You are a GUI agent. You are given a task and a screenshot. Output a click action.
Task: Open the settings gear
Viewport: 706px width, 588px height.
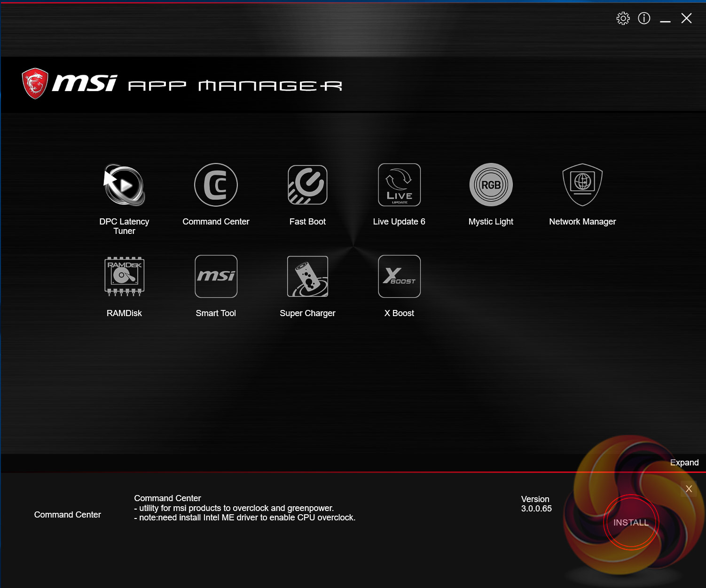click(x=623, y=18)
